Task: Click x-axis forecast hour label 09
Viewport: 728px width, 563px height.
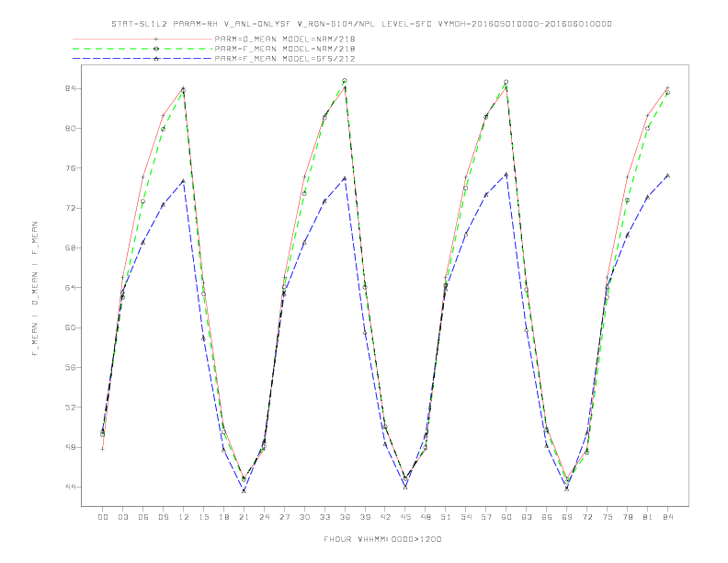Action: pyautogui.click(x=163, y=517)
